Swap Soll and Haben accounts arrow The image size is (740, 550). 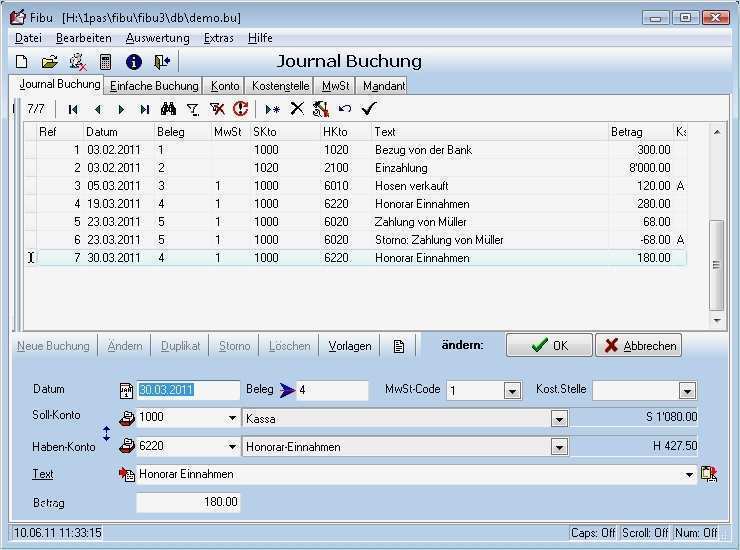click(107, 433)
